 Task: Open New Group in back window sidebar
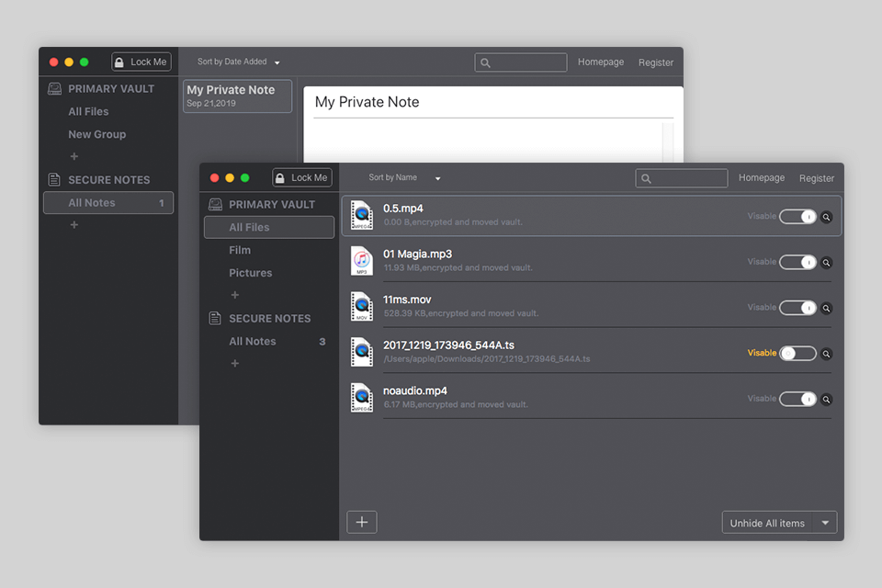[x=96, y=134]
